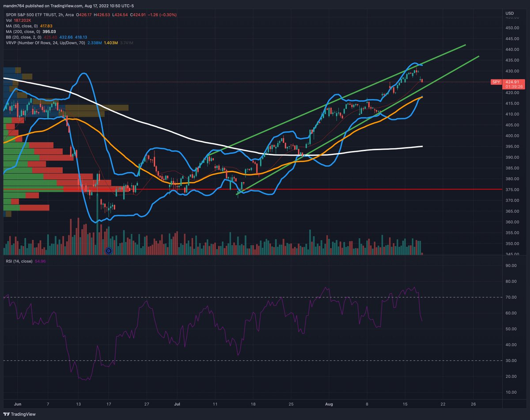Click the 345.00 price axis label
530x420 pixels.
pyautogui.click(x=512, y=254)
